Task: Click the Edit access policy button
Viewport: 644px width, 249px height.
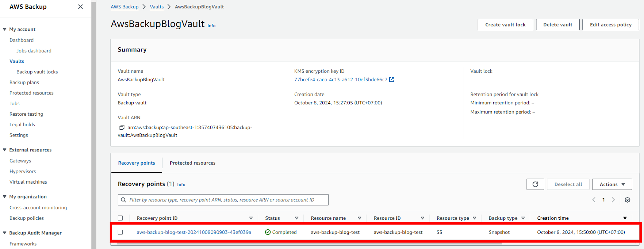Action: click(611, 25)
